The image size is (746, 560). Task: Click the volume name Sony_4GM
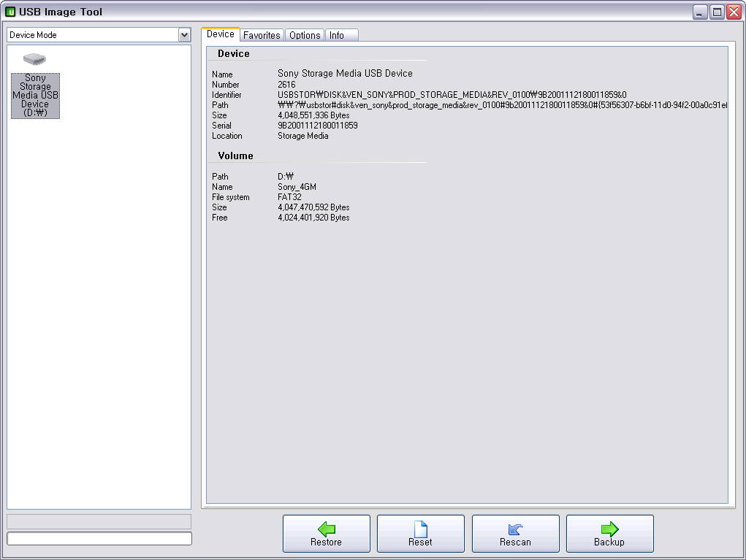coord(297,187)
